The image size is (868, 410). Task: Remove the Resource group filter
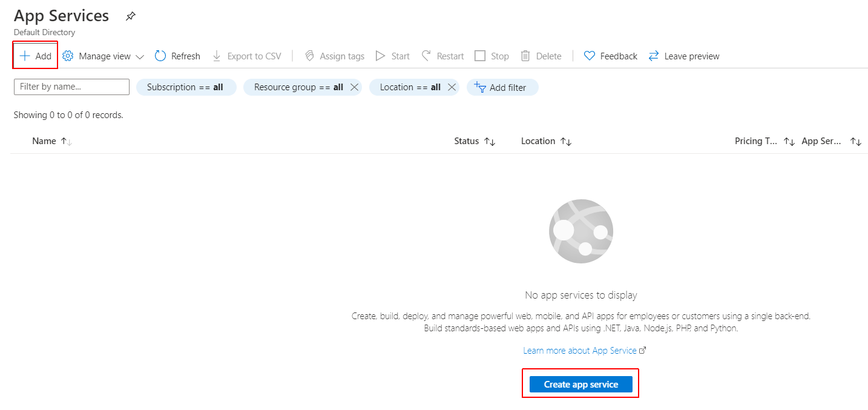tap(355, 87)
